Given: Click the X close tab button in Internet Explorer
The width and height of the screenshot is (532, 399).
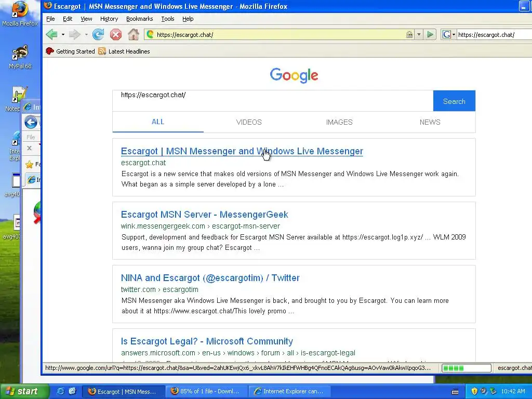Looking at the screenshot, I should pyautogui.click(x=29, y=148).
